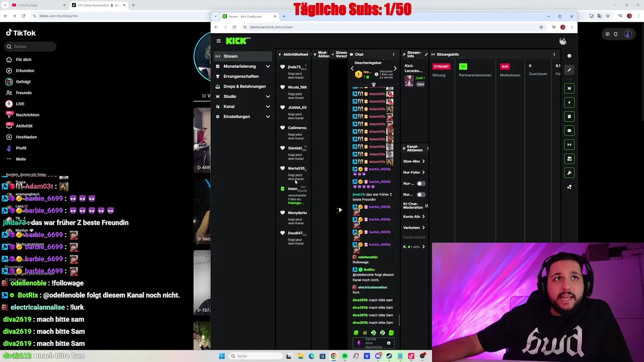Open the Kick hamburger menu
The height and width of the screenshot is (362, 644).
tap(218, 41)
